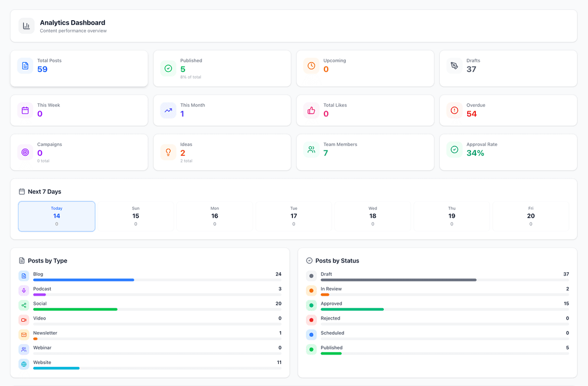Select the Podcast microphone icon

point(23,291)
